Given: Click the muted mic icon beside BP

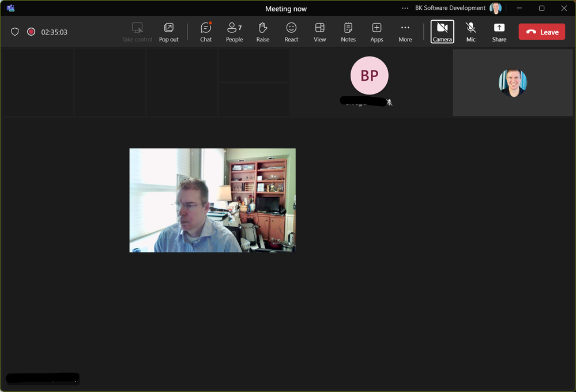Looking at the screenshot, I should coord(389,103).
